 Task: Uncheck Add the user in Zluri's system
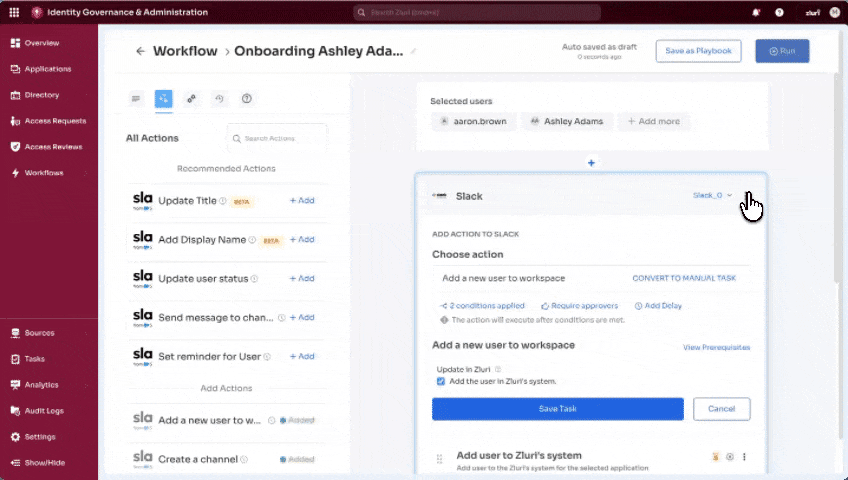click(441, 382)
